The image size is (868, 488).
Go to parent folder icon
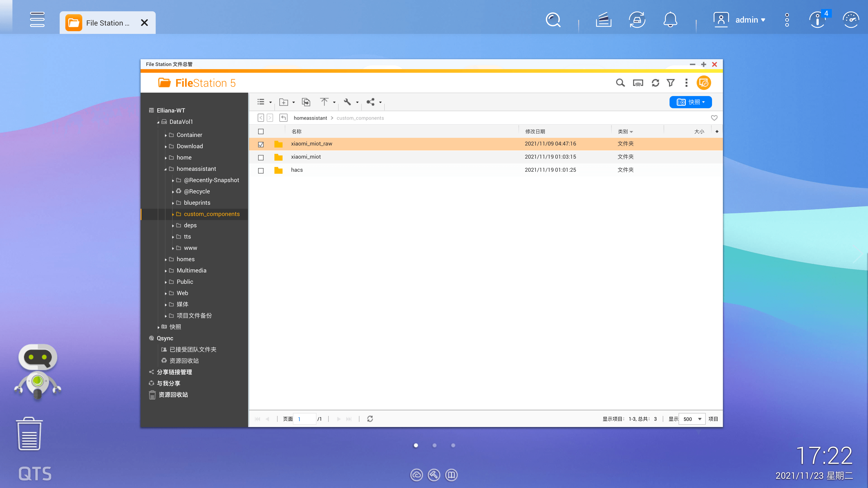(x=283, y=118)
